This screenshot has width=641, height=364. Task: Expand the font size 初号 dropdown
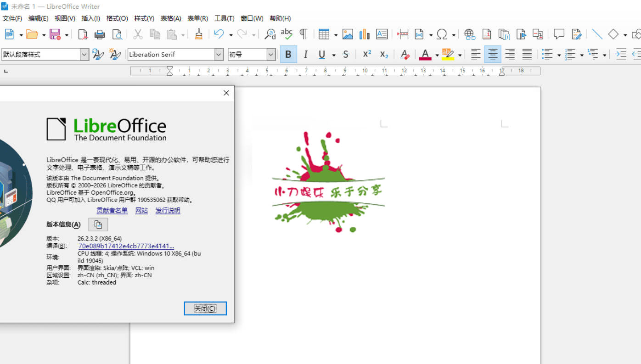[271, 55]
